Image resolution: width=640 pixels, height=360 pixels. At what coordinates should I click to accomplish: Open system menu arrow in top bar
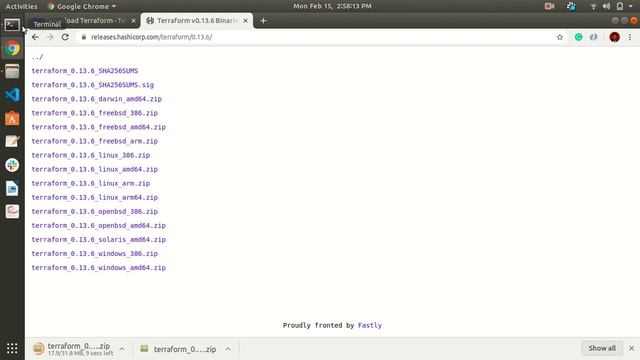[631, 6]
